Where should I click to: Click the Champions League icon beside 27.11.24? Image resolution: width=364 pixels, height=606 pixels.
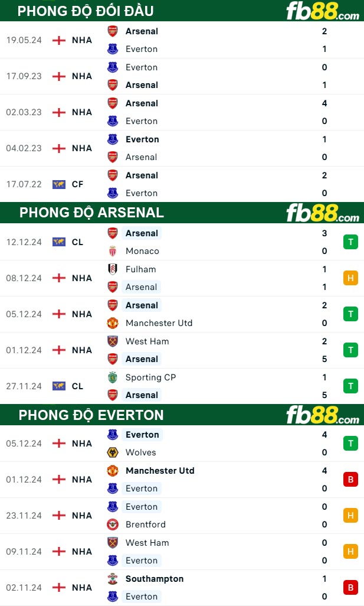(x=59, y=386)
